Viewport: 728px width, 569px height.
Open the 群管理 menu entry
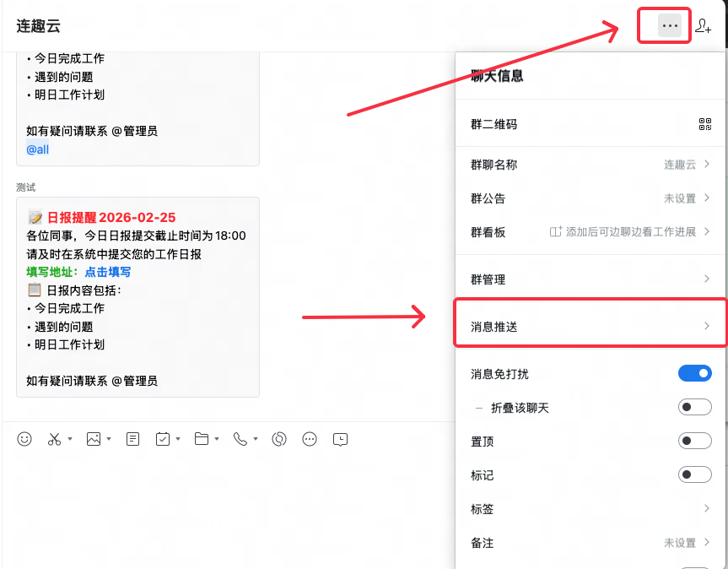tap(590, 279)
